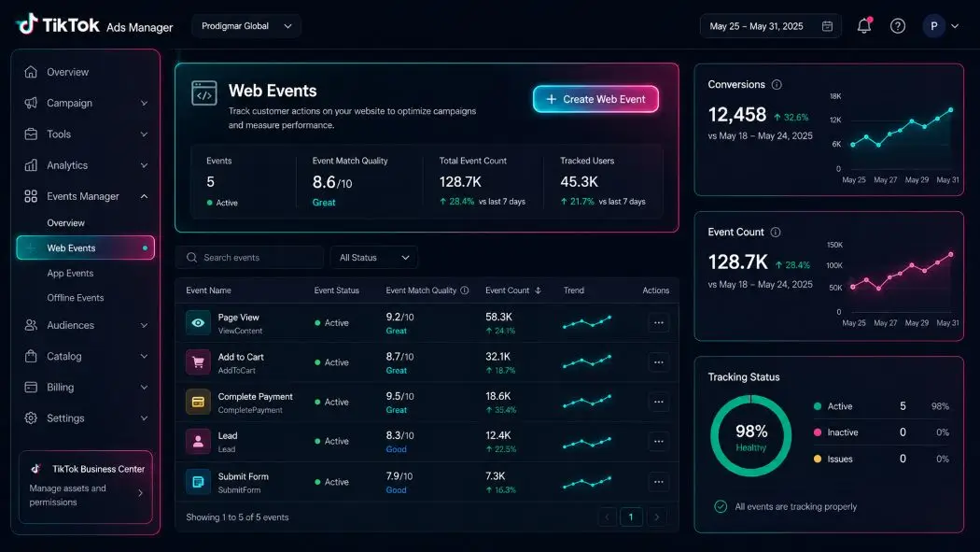Image resolution: width=980 pixels, height=552 pixels.
Task: Open the help question mark icon
Action: click(x=898, y=26)
